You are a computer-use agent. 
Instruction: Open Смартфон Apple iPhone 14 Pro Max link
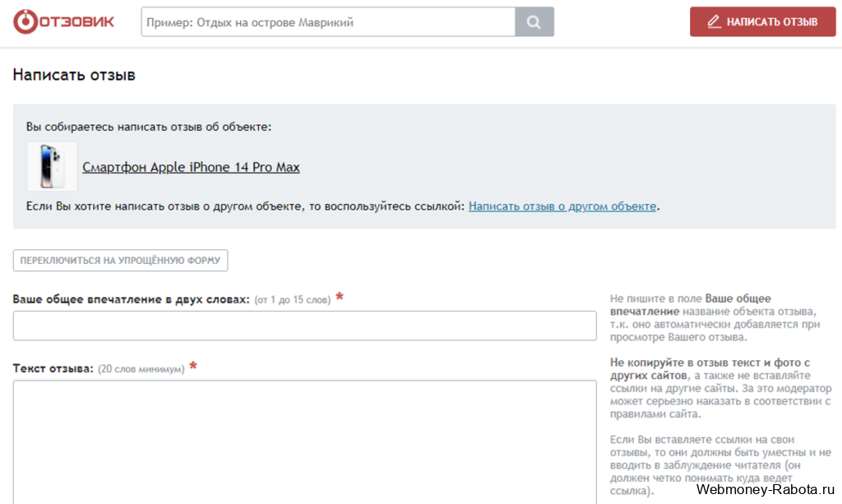tap(191, 167)
